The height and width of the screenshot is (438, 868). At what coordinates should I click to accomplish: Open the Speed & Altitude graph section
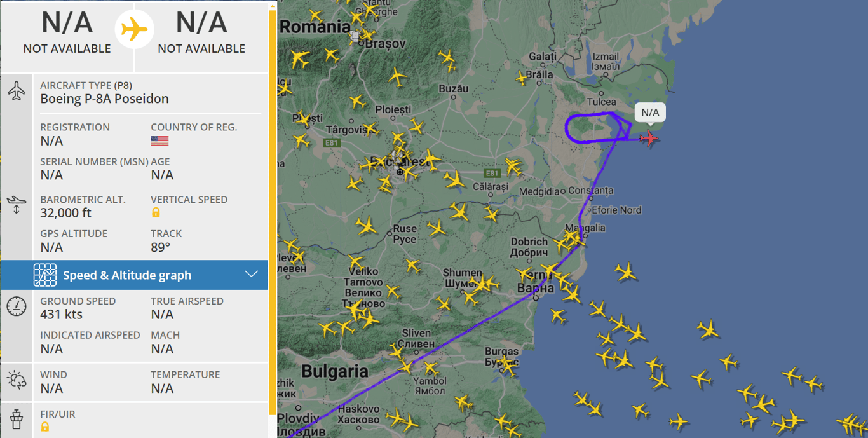pos(127,275)
